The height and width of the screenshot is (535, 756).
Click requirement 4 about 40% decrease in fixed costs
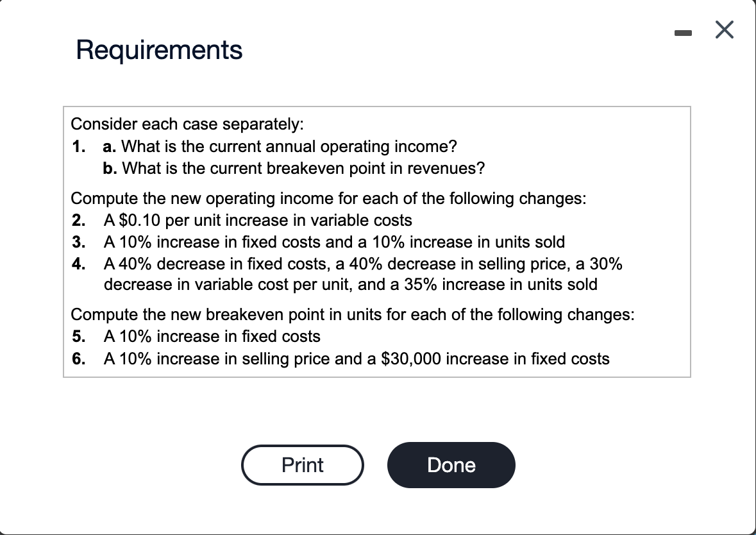coord(362,263)
